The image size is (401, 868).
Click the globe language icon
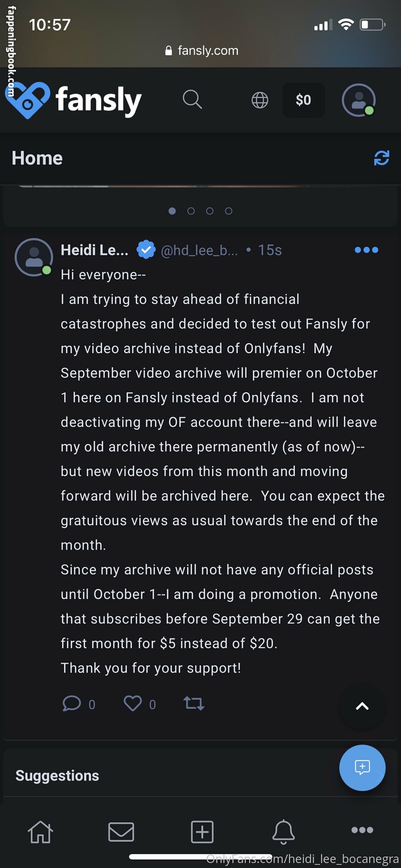point(260,100)
